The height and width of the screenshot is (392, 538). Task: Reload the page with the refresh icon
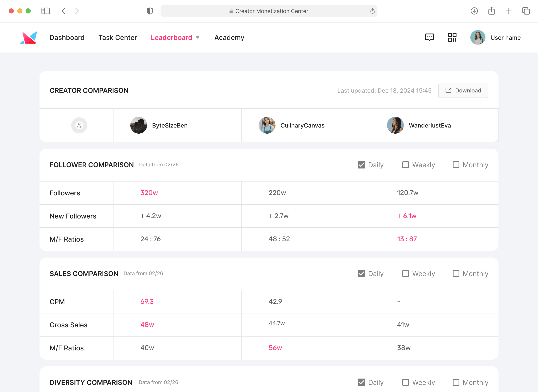click(372, 11)
